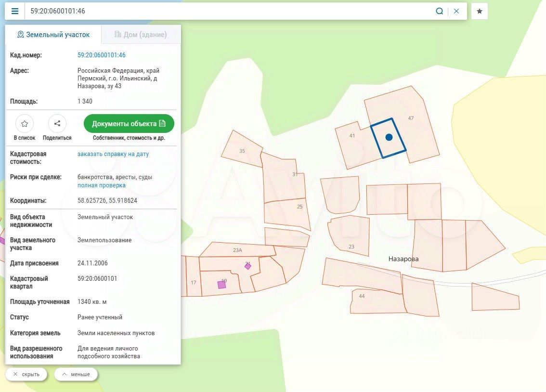Screen dimensions: 546x392
Task: Click the favorites star button
Action: tap(480, 11)
